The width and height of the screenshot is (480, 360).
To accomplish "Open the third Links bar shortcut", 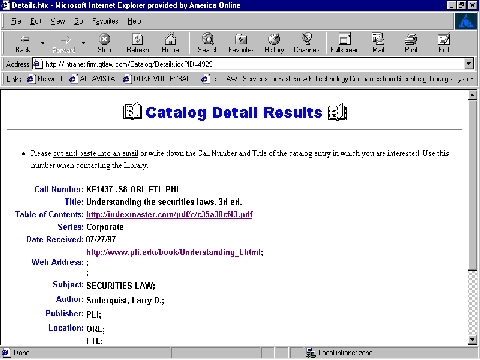I will pyautogui.click(x=156, y=79).
